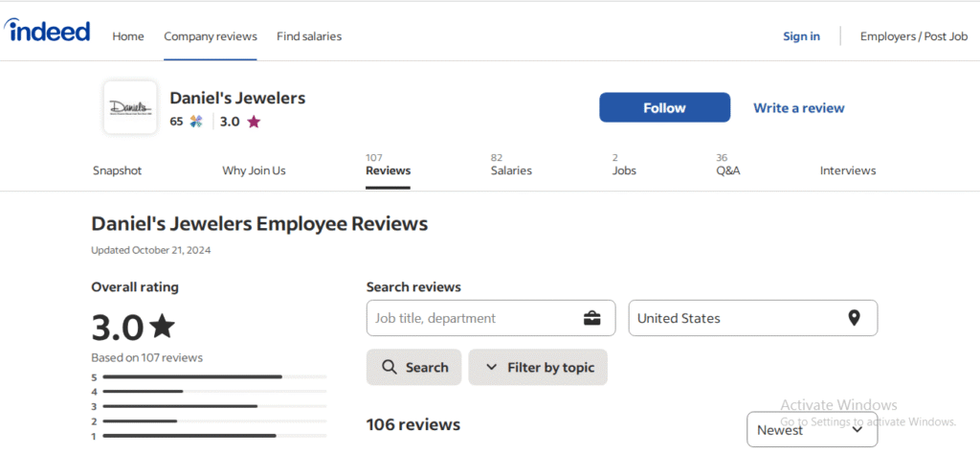This screenshot has height=454, width=980.
Task: Click the Search button
Action: pyautogui.click(x=413, y=367)
